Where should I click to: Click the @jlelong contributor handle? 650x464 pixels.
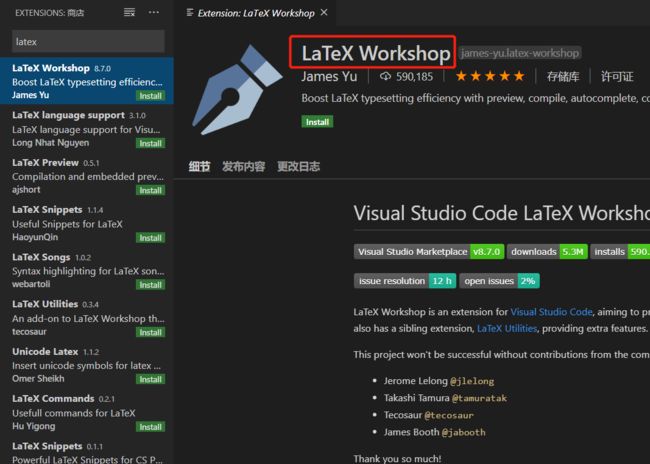click(x=472, y=381)
